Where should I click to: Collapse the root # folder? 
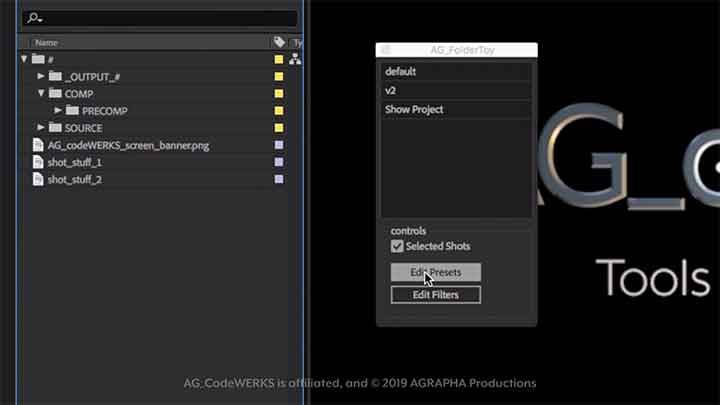click(24, 60)
